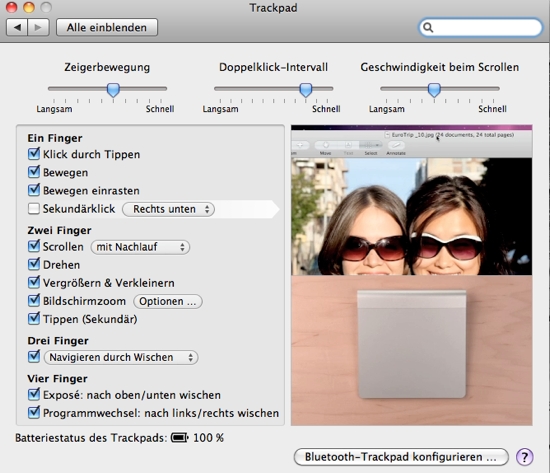Click the Trackpad window title
Viewport: 550px width, 473px height.
[x=273, y=8]
